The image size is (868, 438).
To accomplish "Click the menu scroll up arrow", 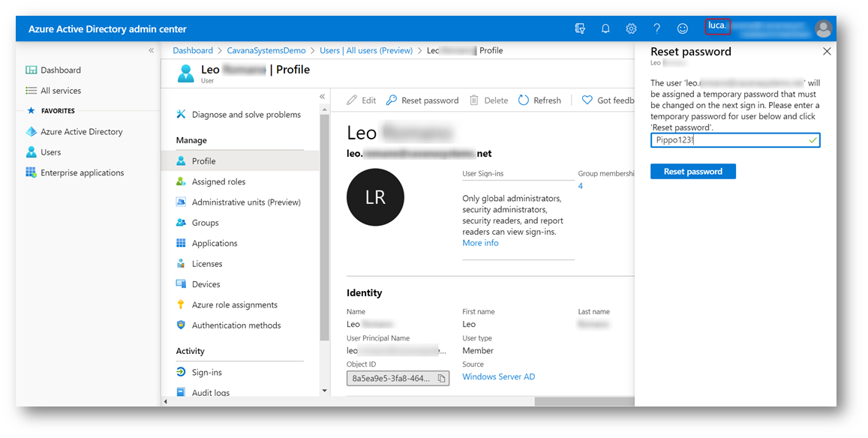I will tap(324, 109).
